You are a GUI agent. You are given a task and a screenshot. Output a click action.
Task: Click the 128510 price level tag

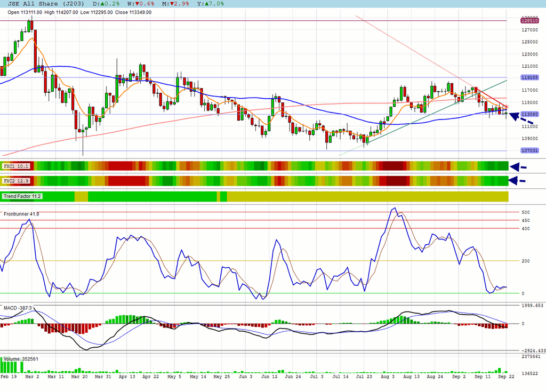pos(529,21)
